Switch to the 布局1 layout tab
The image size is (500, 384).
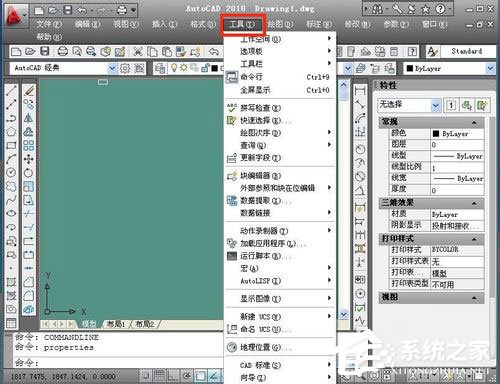[116, 324]
